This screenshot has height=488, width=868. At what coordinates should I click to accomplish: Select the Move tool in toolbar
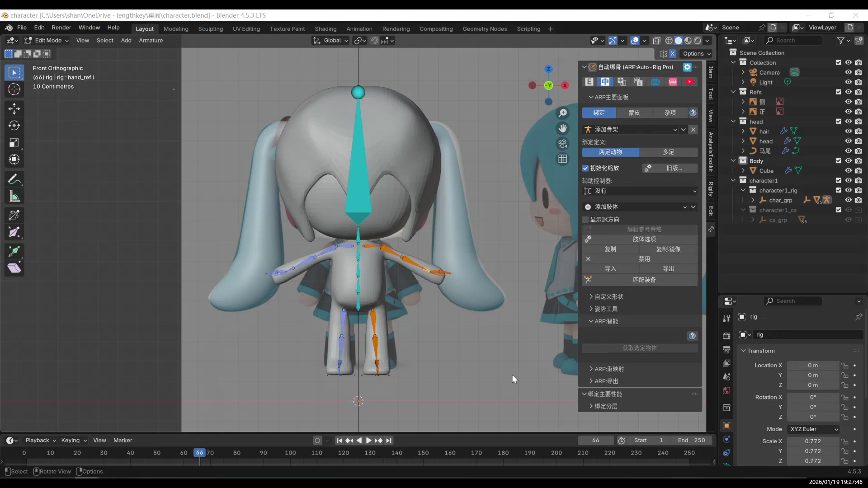point(14,108)
